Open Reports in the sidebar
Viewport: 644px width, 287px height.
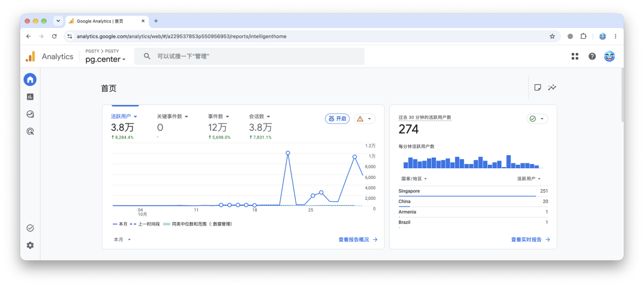[30, 97]
